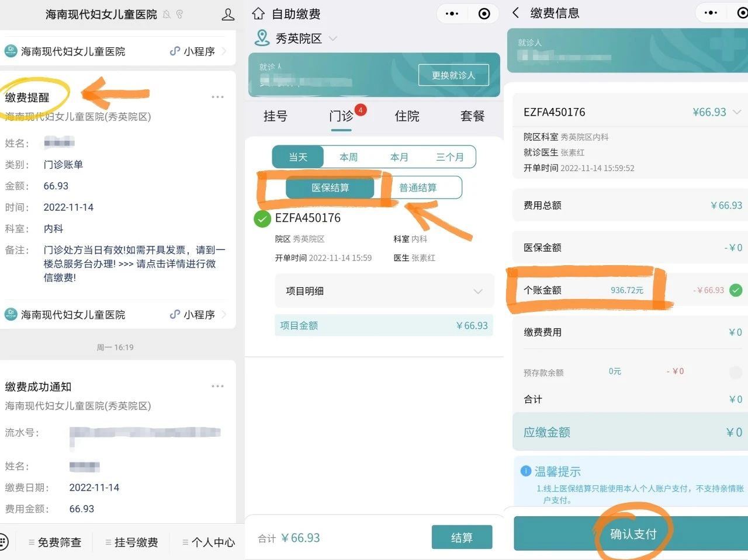748x560 pixels.
Task: Tap the red badge on the 门诊 tab
Action: coord(361,110)
